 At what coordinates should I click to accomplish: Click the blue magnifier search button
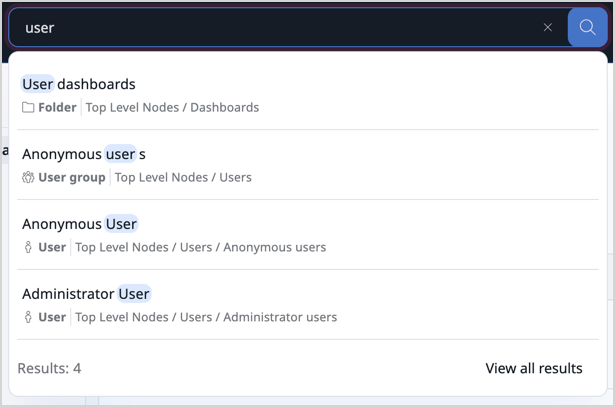coord(587,28)
